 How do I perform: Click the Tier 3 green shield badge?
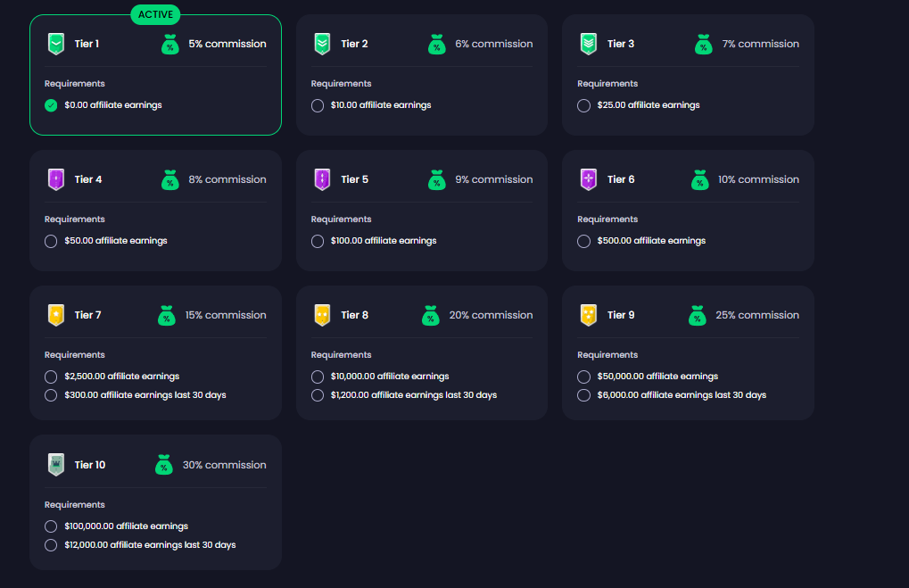click(589, 44)
